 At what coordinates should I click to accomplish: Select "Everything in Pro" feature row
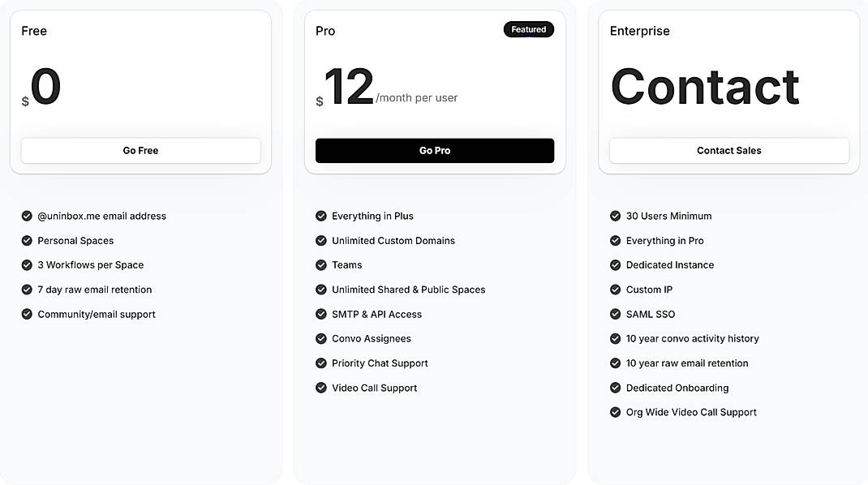(664, 240)
